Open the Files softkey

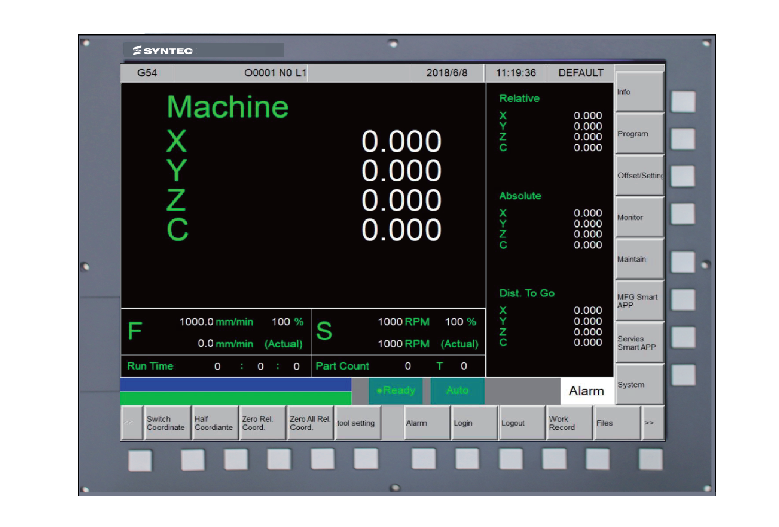(615, 423)
